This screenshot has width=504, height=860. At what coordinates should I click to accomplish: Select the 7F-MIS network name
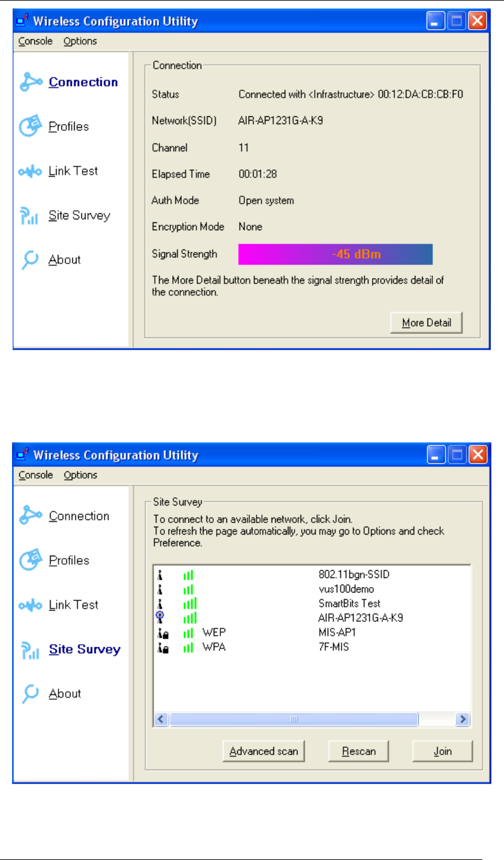click(x=332, y=647)
